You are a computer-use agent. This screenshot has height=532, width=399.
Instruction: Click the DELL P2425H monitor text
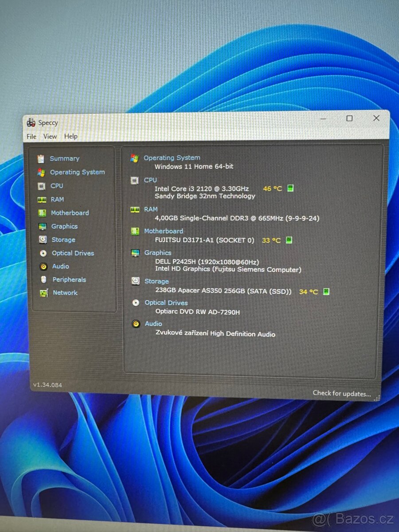(207, 262)
